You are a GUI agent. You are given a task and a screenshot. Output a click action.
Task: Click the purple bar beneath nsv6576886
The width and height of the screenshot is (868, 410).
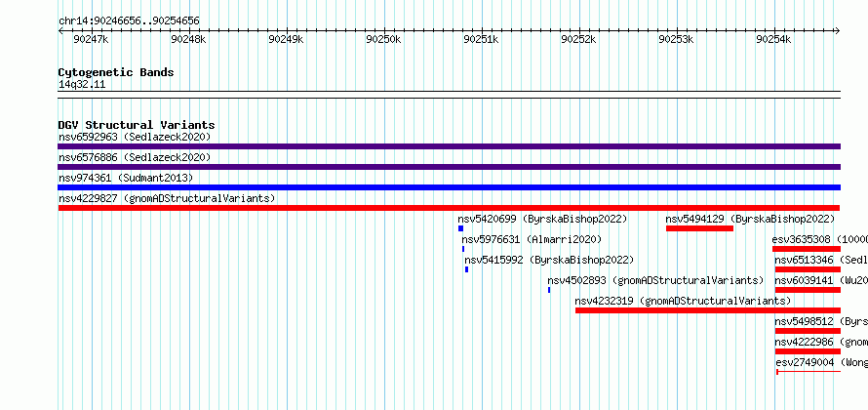point(449,167)
